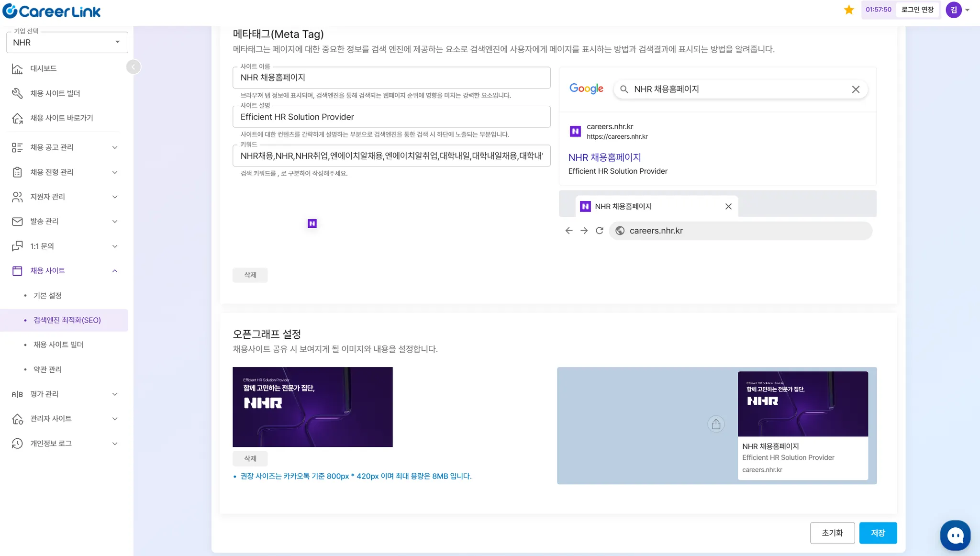Click the 채용 사이트 빌더 wrench icon

(x=17, y=93)
